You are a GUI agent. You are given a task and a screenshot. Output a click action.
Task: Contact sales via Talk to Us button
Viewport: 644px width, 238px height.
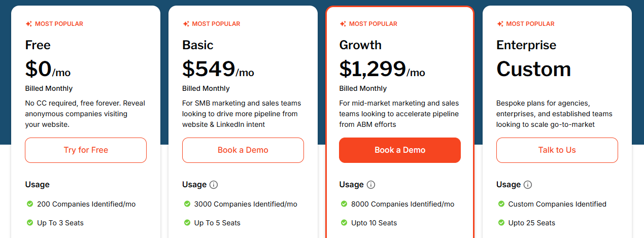[x=557, y=150]
